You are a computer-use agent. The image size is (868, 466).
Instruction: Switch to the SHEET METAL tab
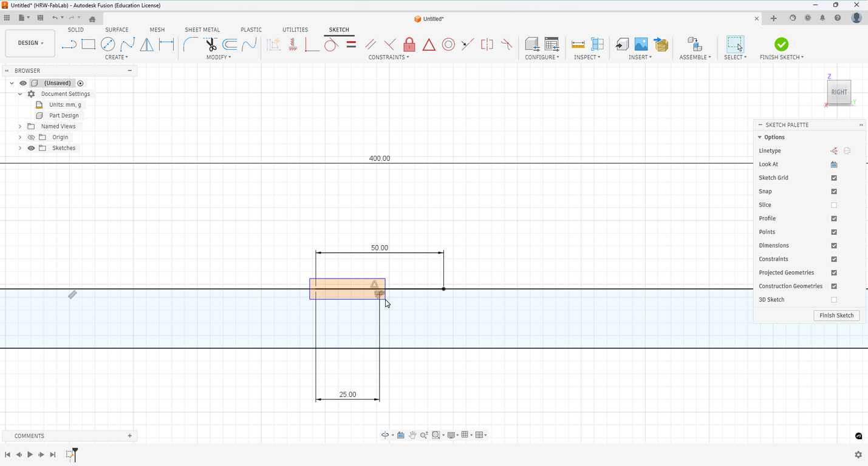202,29
